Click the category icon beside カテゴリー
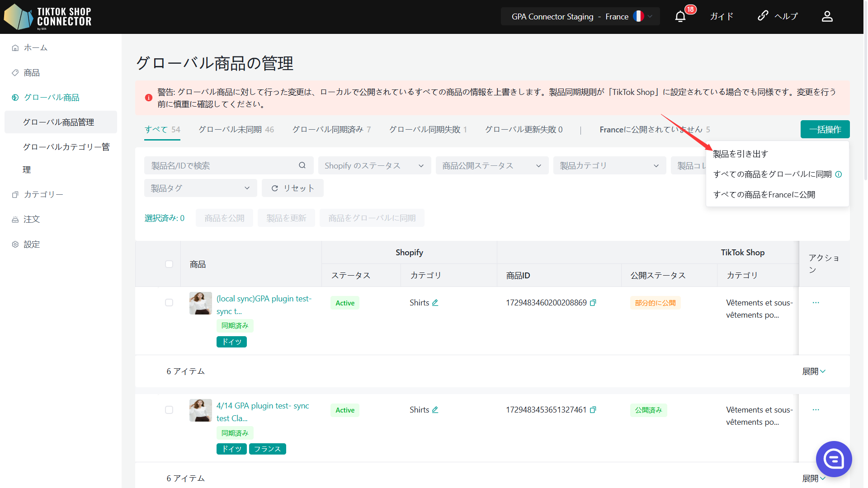The height and width of the screenshot is (488, 868). (x=15, y=195)
